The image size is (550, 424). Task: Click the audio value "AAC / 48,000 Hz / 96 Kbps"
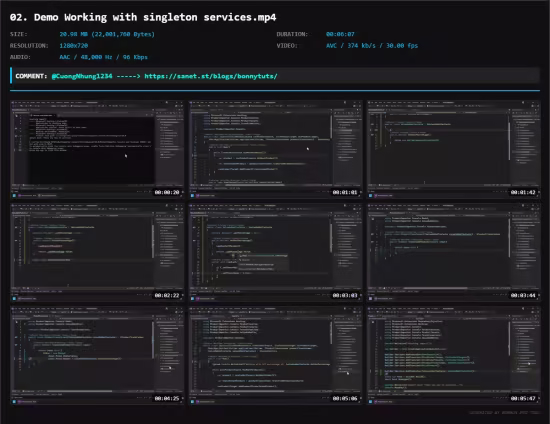pos(103,57)
